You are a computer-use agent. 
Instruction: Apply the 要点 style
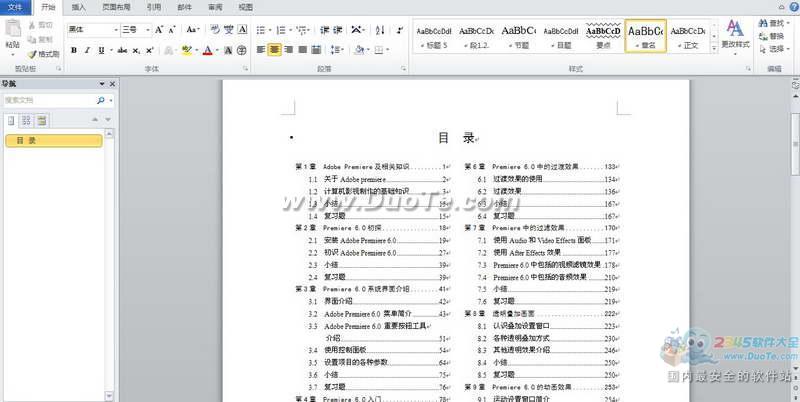point(603,36)
